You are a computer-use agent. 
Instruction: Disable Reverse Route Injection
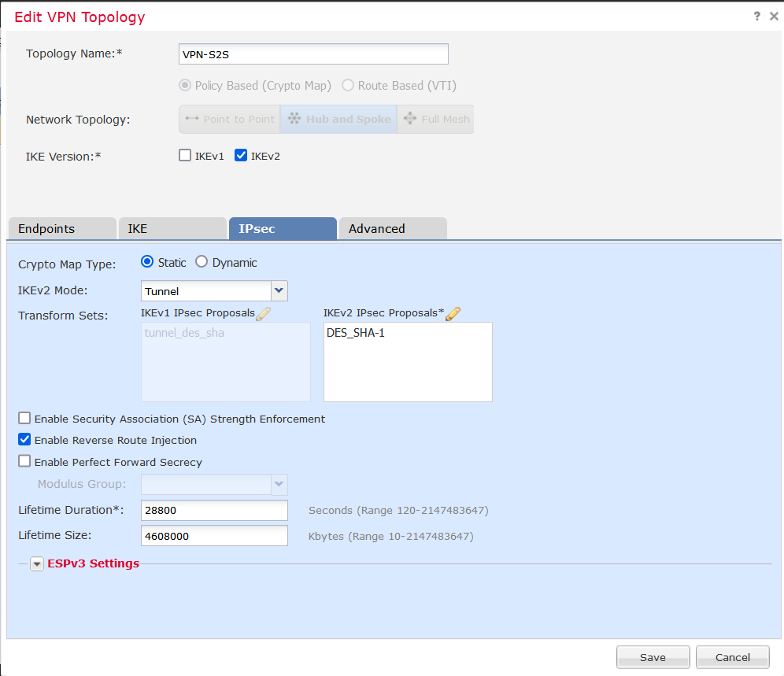point(25,440)
